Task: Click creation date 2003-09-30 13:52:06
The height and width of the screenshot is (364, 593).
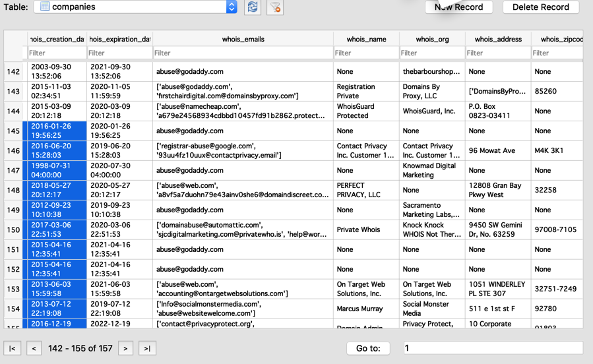Action: pos(57,71)
